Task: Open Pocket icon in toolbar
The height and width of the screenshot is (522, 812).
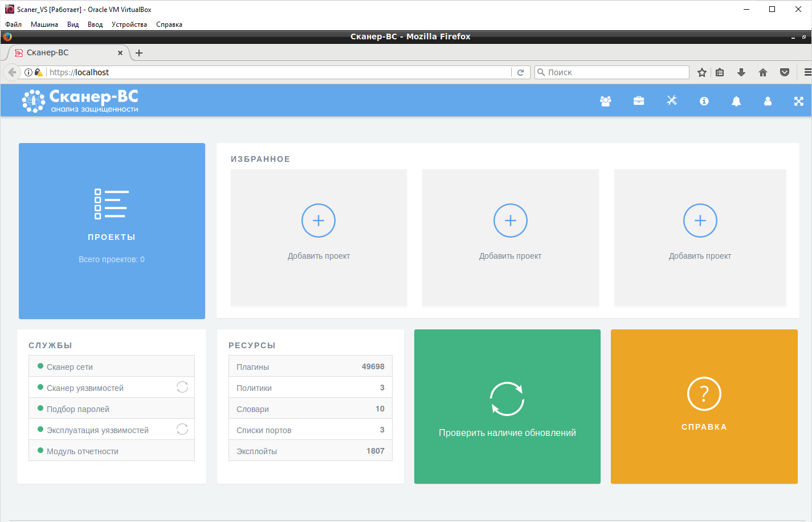Action: click(x=785, y=72)
